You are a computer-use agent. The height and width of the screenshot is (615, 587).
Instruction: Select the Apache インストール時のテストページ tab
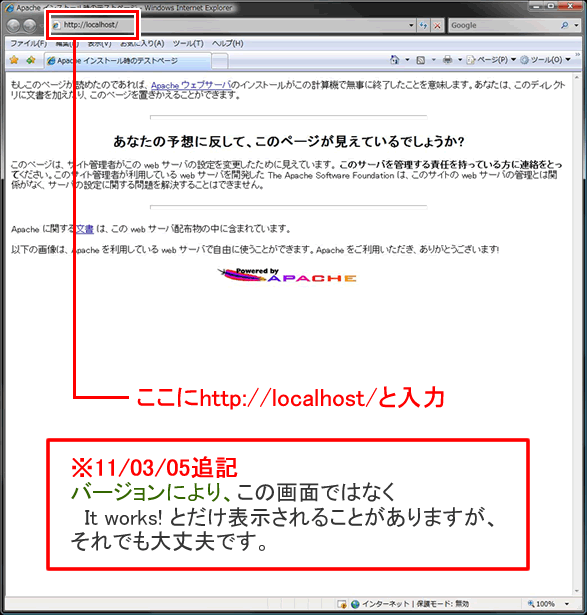(x=128, y=61)
